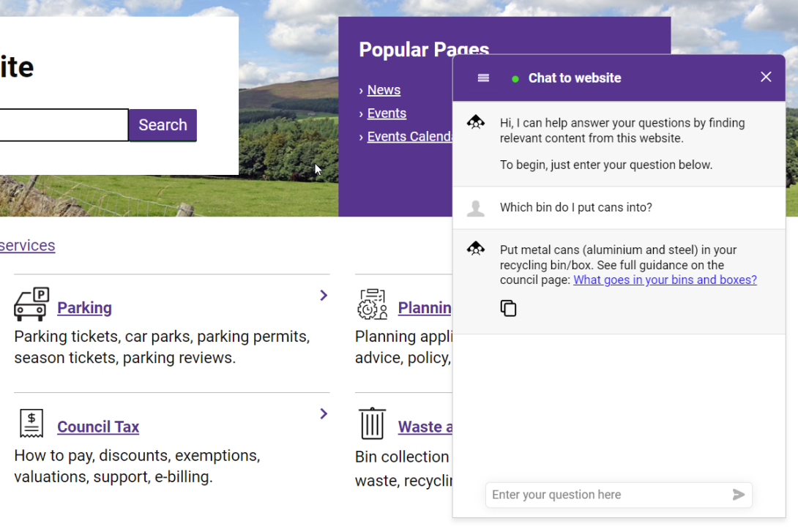Click the Parking tickets description text
This screenshot has height=532, width=798.
(162, 347)
